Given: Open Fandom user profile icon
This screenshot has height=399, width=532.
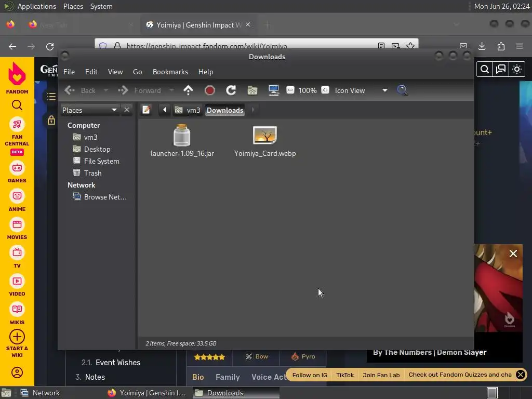Looking at the screenshot, I should 17,373.
